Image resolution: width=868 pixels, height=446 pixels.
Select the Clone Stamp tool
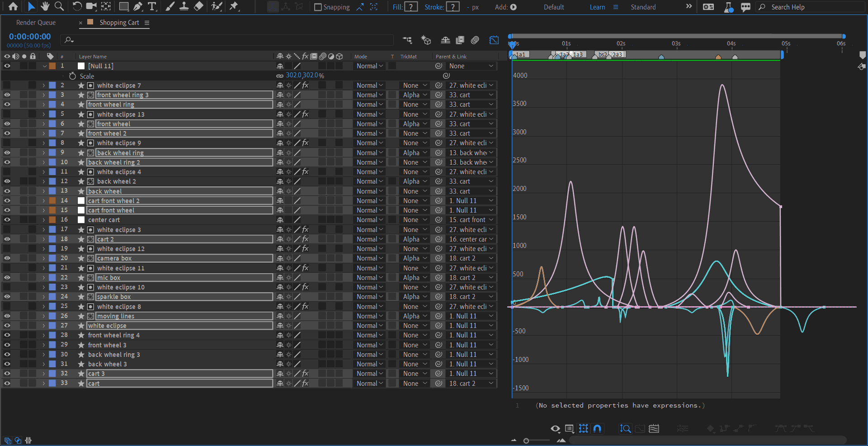(184, 6)
